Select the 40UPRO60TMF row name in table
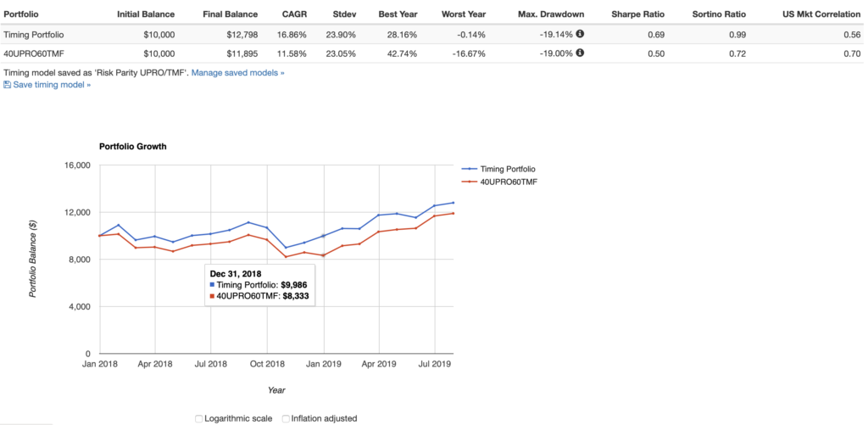Image resolution: width=868 pixels, height=425 pixels. [x=34, y=53]
